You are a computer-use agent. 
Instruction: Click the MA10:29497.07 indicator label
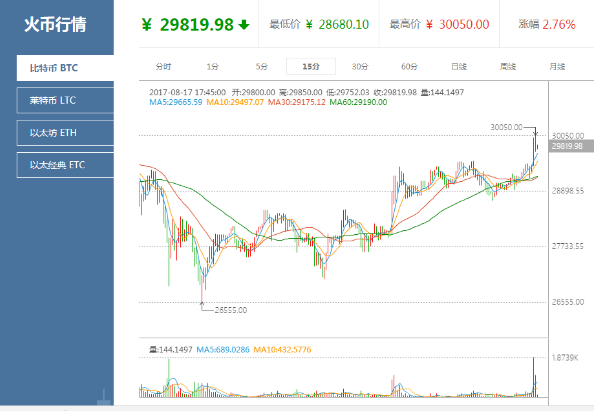[235, 102]
